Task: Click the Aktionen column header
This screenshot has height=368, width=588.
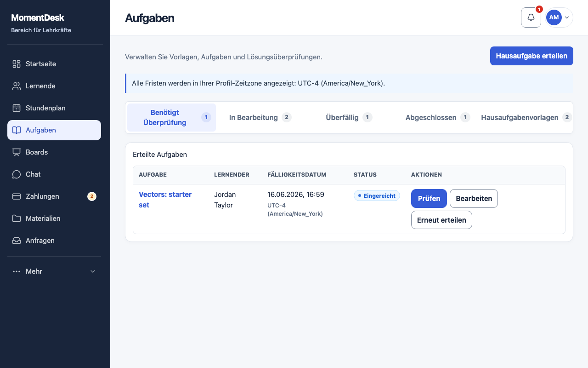Action: (426, 175)
